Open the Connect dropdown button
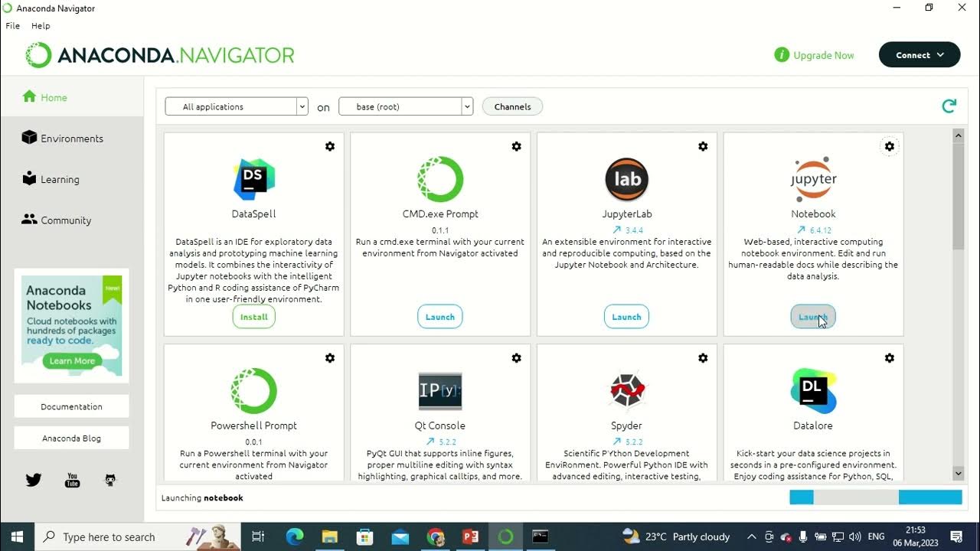 pyautogui.click(x=920, y=55)
